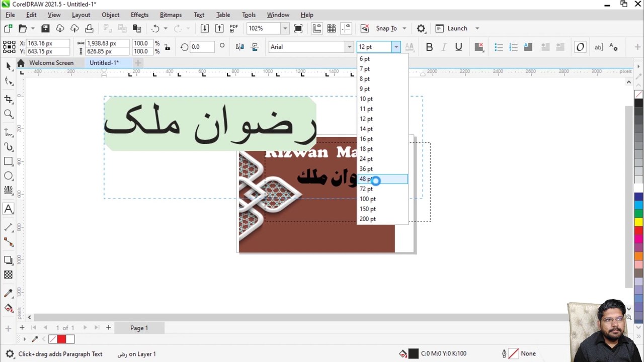
Task: Toggle bullet list formatting
Action: [x=499, y=47]
